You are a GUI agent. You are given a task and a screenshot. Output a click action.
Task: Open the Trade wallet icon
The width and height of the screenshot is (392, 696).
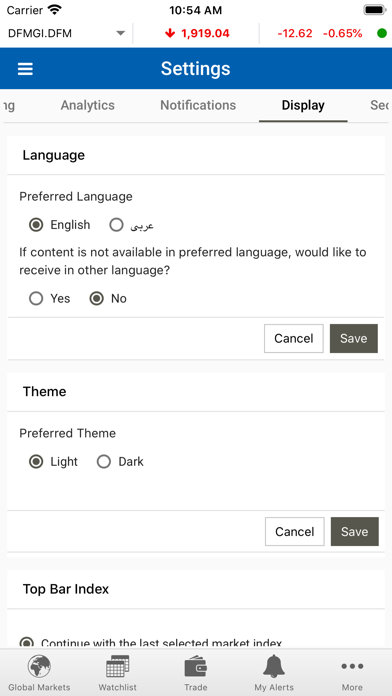point(196,667)
